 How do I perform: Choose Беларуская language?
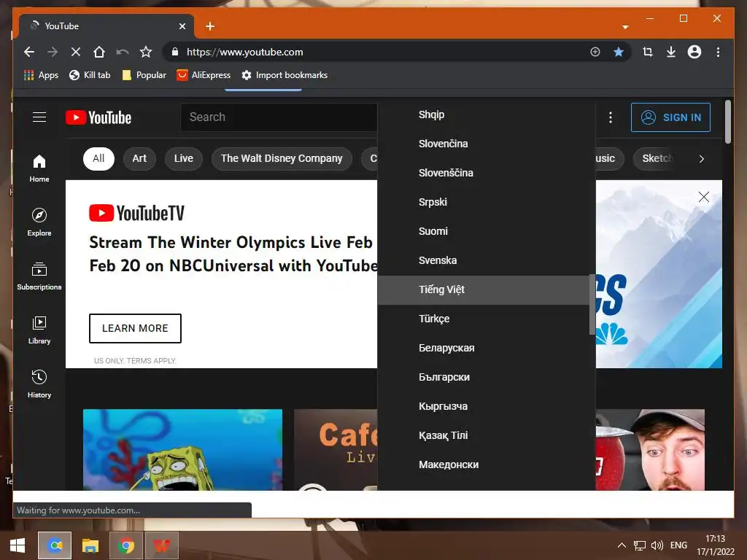(483, 348)
